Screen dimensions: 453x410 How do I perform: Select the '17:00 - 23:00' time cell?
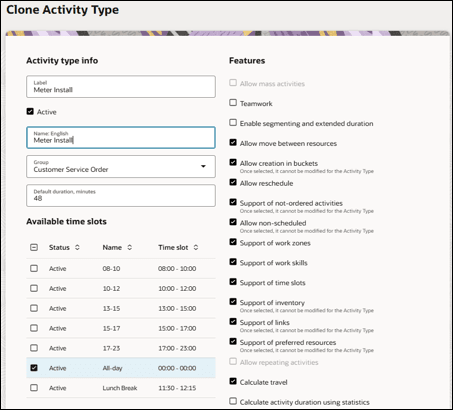[x=177, y=348]
